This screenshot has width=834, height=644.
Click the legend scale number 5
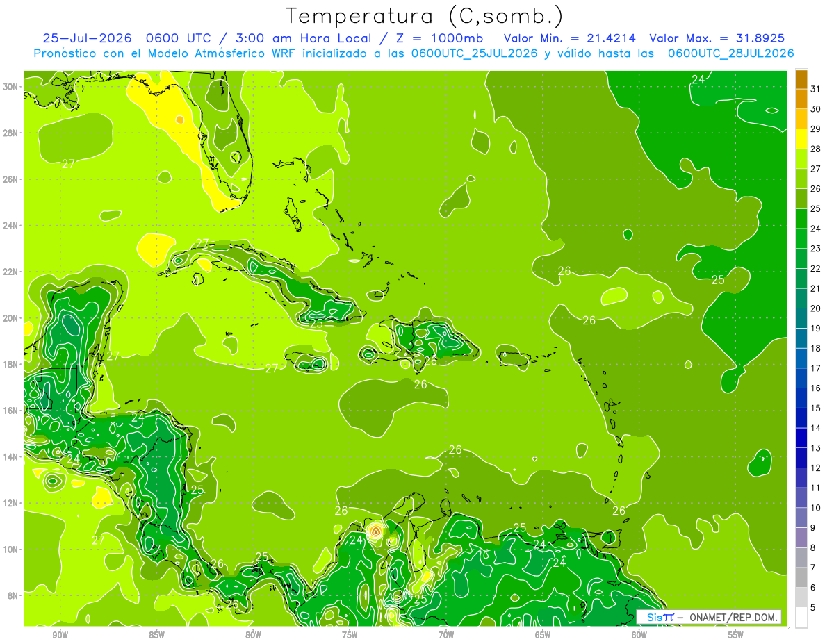pyautogui.click(x=812, y=608)
